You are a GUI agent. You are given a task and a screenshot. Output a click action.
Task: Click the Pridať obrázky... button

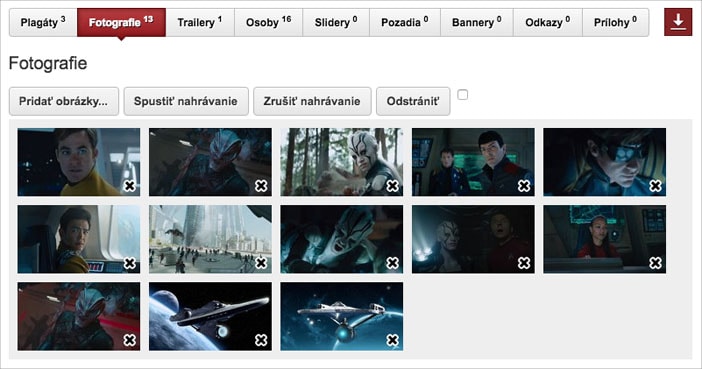[64, 101]
